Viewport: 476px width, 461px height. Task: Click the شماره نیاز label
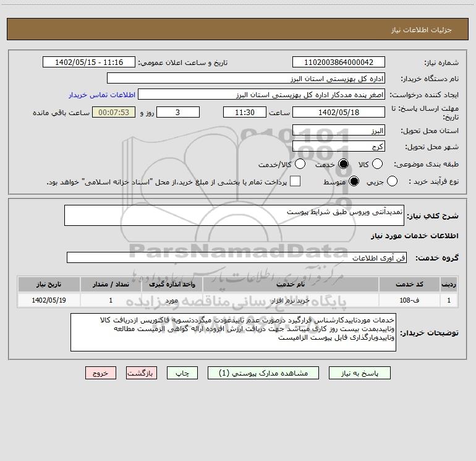tap(441, 62)
